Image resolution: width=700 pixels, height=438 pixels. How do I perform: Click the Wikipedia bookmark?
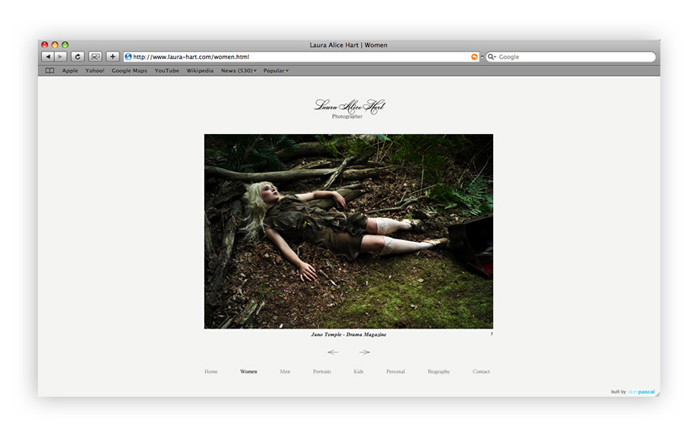click(x=200, y=71)
